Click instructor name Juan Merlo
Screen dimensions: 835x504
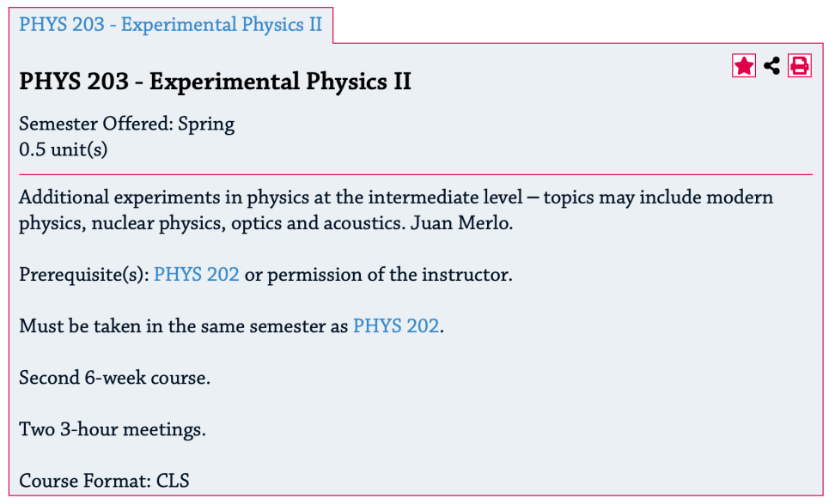coord(460,223)
